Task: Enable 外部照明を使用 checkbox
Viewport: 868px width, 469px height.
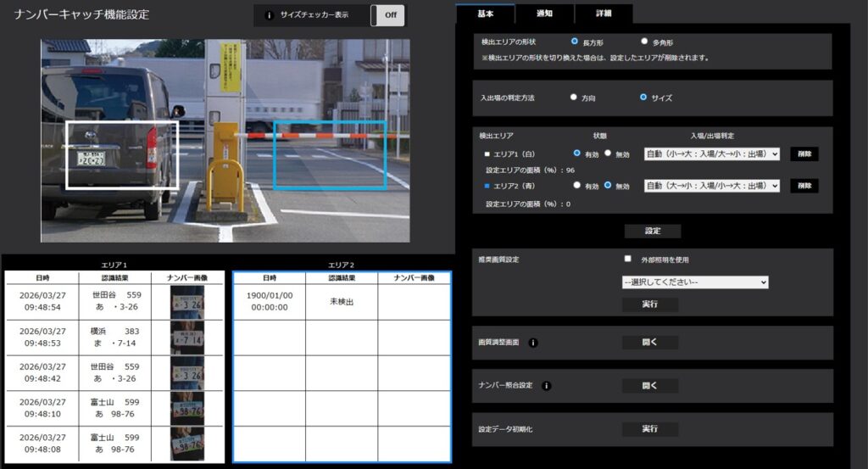Action: pyautogui.click(x=627, y=260)
